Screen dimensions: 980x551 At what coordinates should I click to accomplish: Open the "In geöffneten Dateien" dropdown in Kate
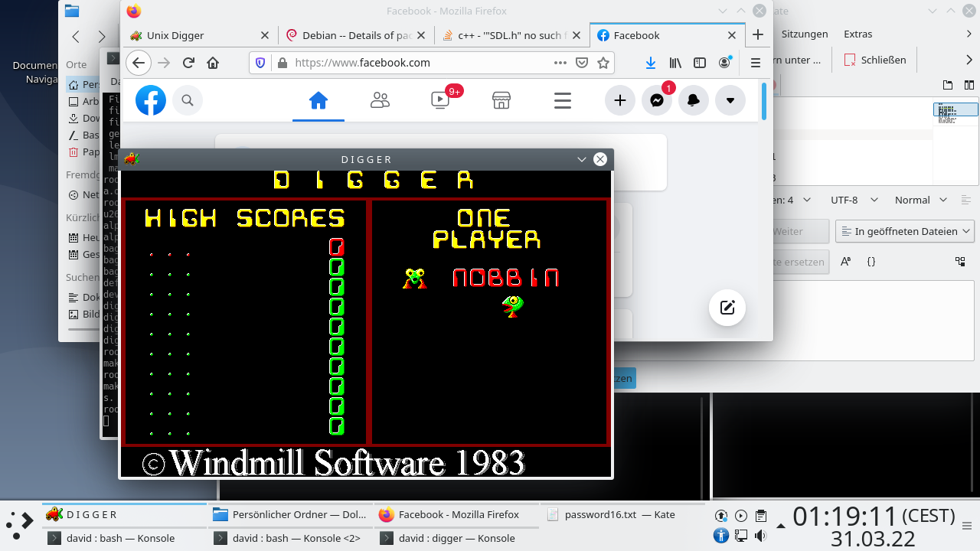[904, 230]
